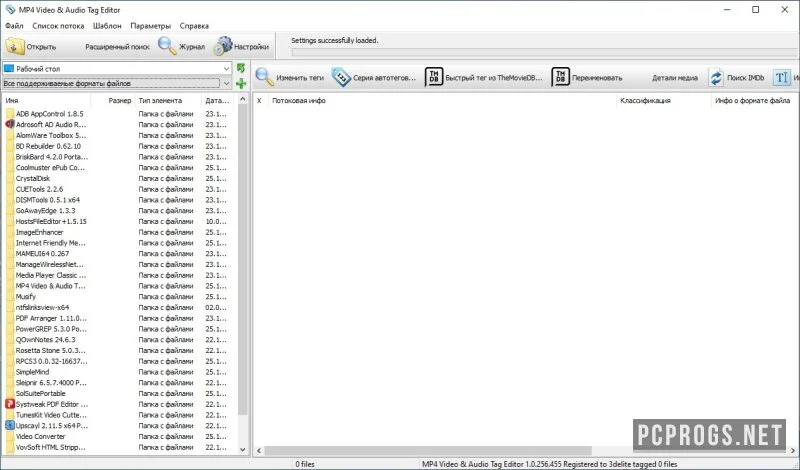Expand supported file formats filter dropdown
Viewport: 800px width, 470px height.
[226, 83]
